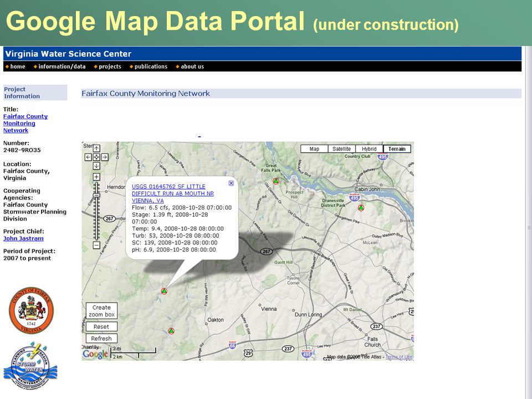Click the Fairfax County Monitoring Network section title
Screen dimensions: 532x399
click(146, 93)
